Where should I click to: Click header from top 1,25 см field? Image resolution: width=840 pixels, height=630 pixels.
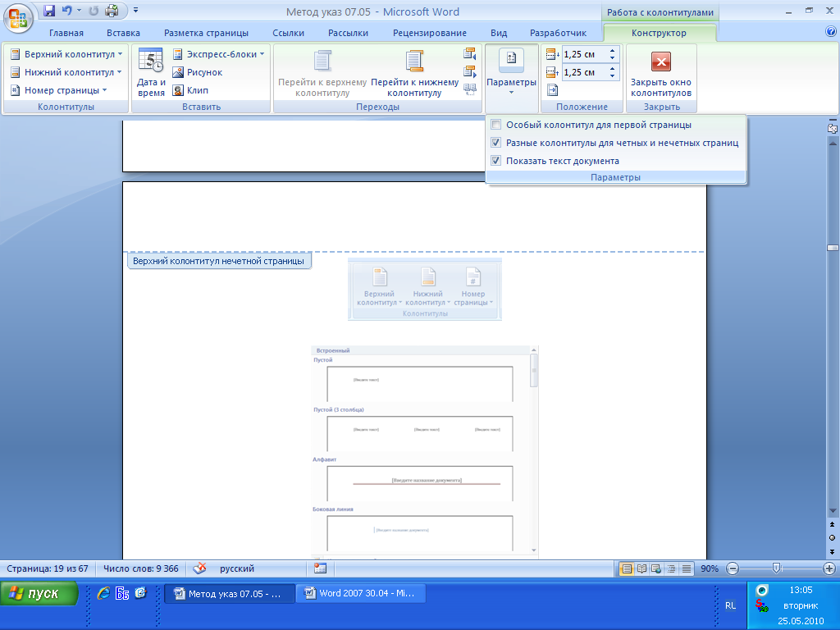[x=584, y=54]
